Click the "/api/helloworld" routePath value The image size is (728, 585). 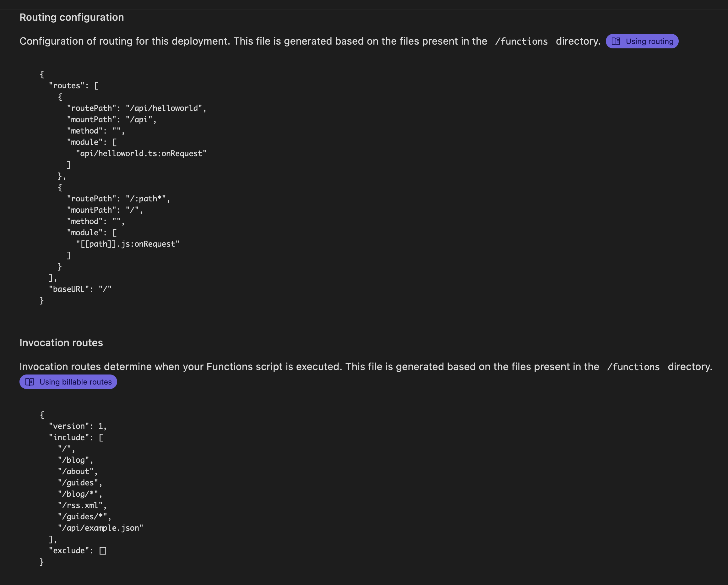pyautogui.click(x=164, y=108)
